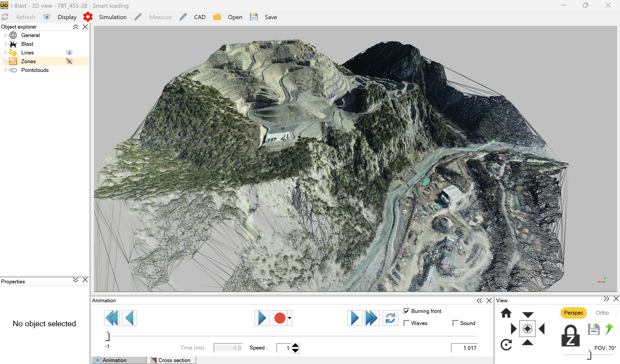This screenshot has height=364, width=620.
Task: Open the record options dropdown arrow
Action: [x=289, y=318]
